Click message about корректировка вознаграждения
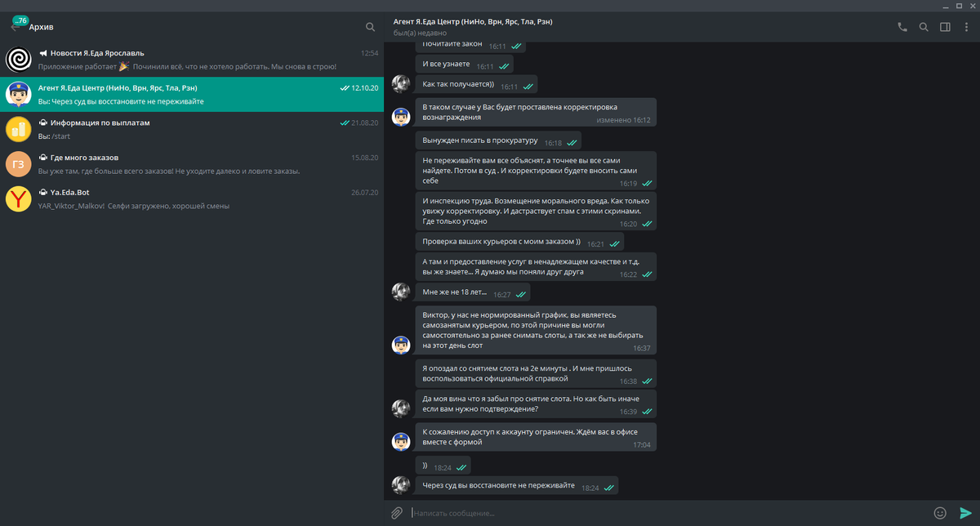This screenshot has width=980, height=526. [536, 112]
